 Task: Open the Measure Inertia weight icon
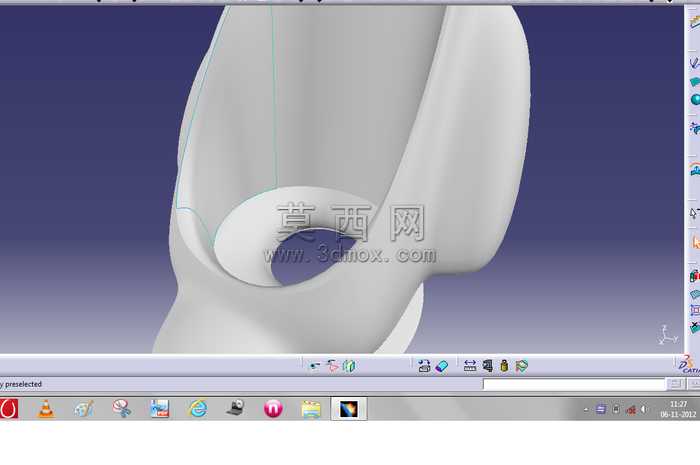(504, 366)
